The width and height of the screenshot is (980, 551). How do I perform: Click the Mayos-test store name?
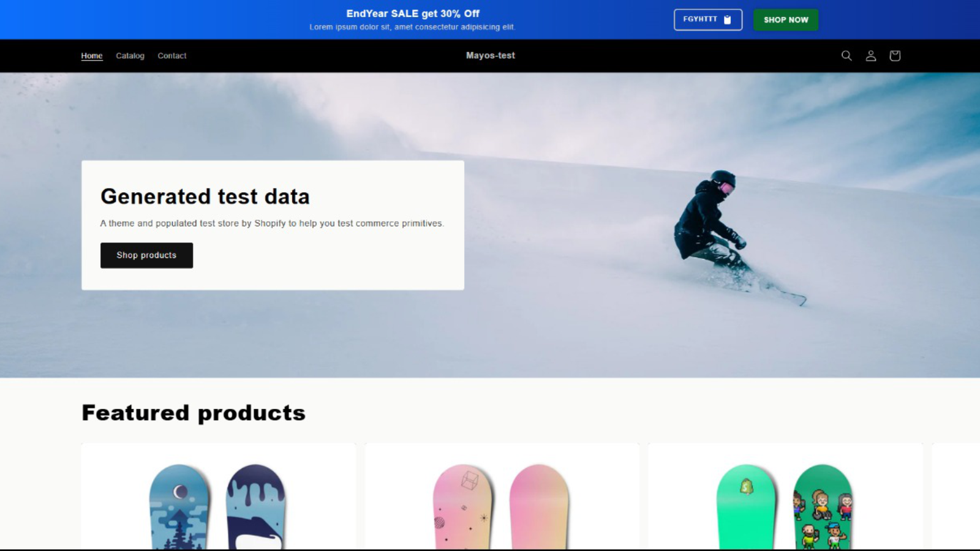(x=491, y=55)
